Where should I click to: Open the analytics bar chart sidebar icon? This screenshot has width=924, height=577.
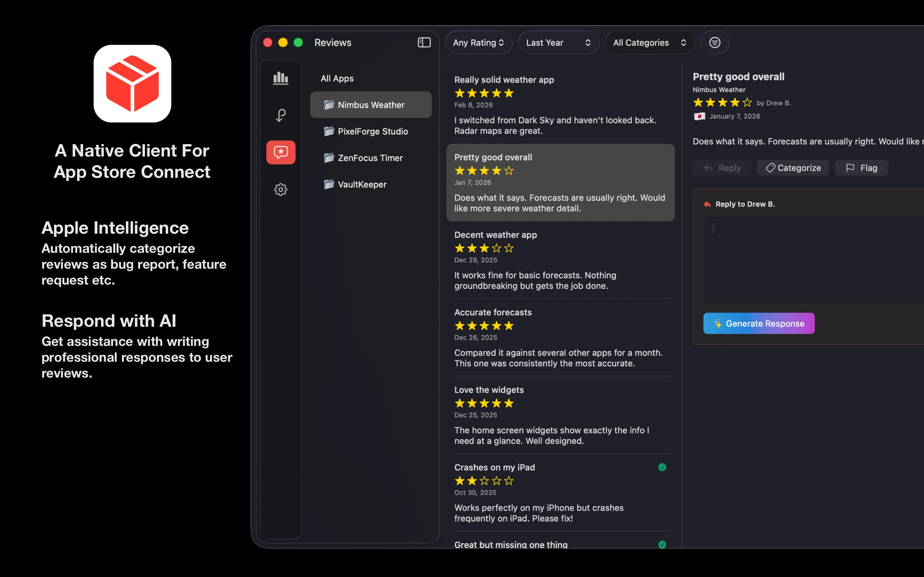pos(281,78)
